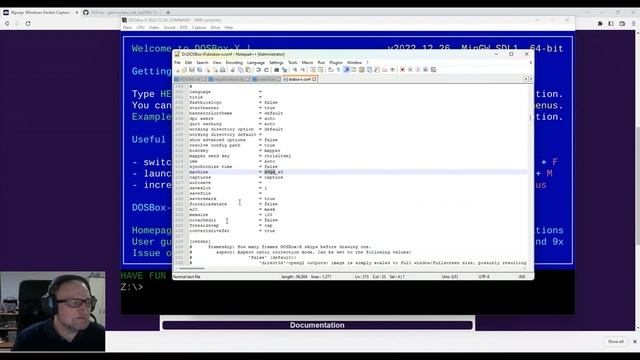Open the Sound menu in DOSBox-X window
Viewport: 640px width, 360px height.
coord(169,27)
